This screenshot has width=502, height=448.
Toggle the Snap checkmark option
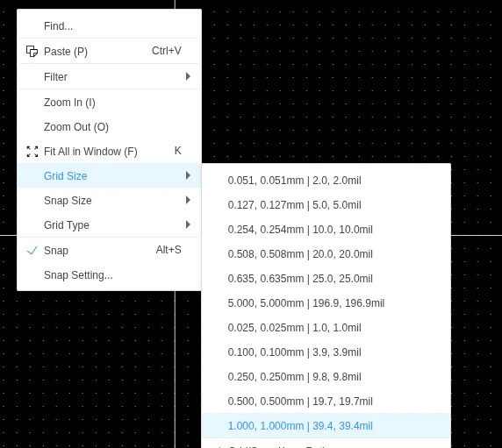tap(32, 251)
